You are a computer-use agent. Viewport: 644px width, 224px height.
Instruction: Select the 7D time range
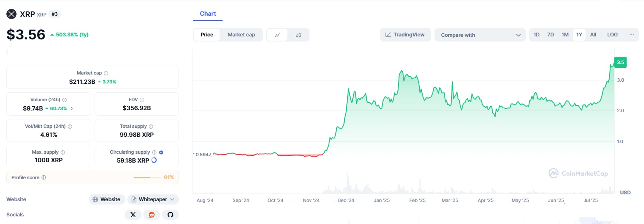point(550,35)
